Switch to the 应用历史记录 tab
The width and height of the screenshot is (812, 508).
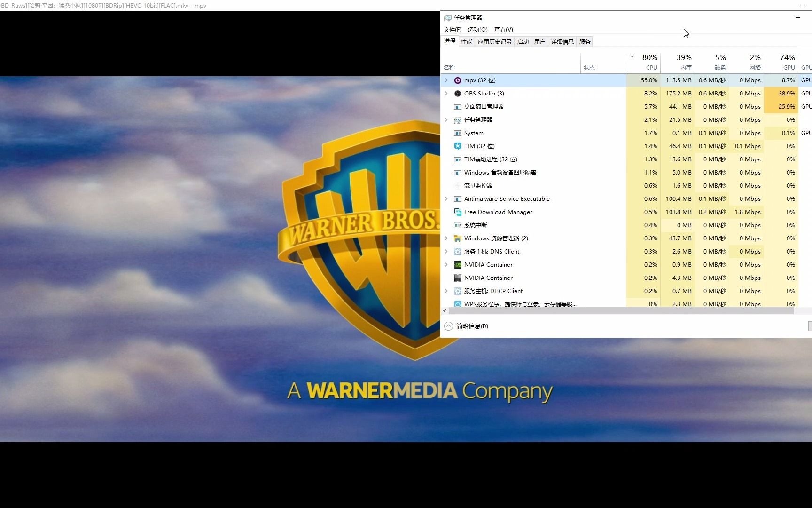point(495,42)
